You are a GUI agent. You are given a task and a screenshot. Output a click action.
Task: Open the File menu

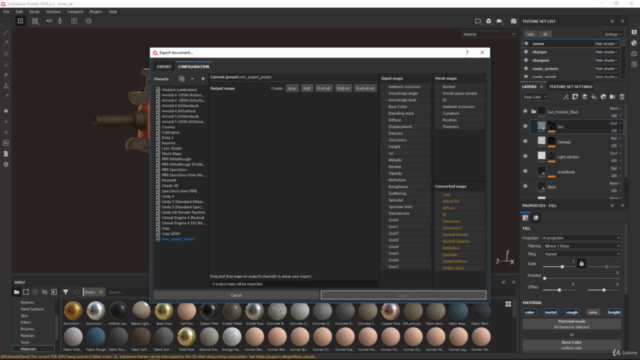coord(6,12)
